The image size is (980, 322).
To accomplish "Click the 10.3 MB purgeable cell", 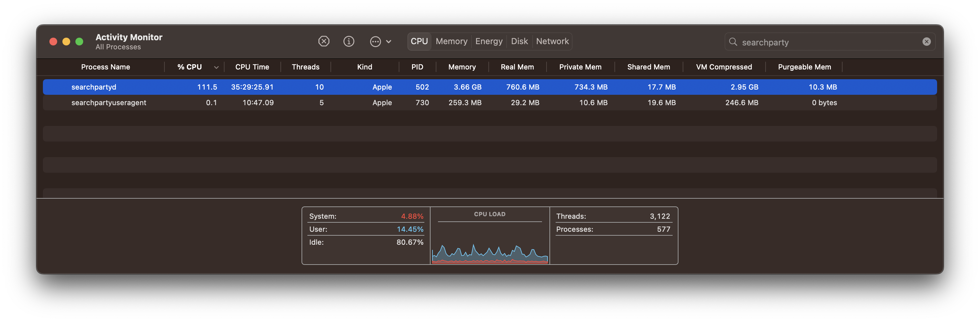I will pyautogui.click(x=822, y=87).
